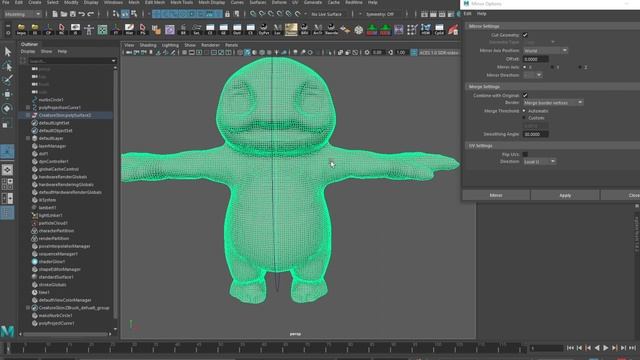This screenshot has width=640, height=360.
Task: Click the Smoothing Angle input field
Action: [536, 134]
